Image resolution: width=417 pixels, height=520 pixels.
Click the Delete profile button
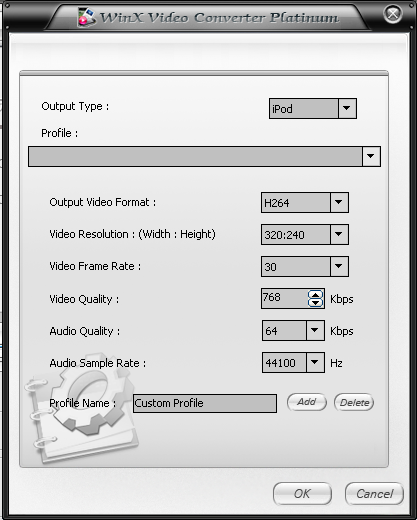[354, 402]
